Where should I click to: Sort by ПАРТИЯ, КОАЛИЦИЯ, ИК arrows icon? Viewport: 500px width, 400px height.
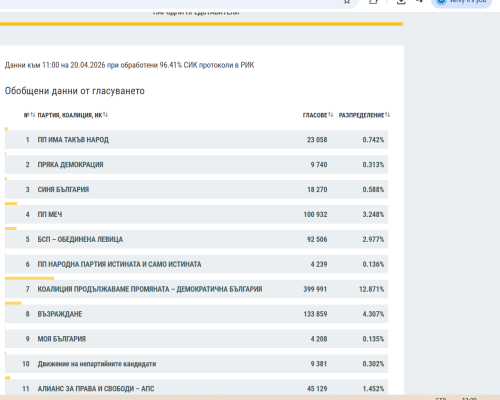(x=105, y=115)
